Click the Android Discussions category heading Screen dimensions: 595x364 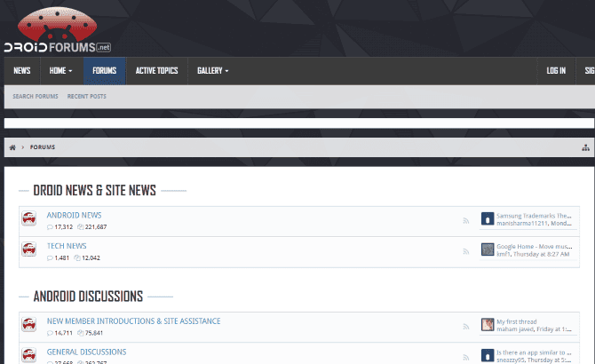pyautogui.click(x=88, y=297)
